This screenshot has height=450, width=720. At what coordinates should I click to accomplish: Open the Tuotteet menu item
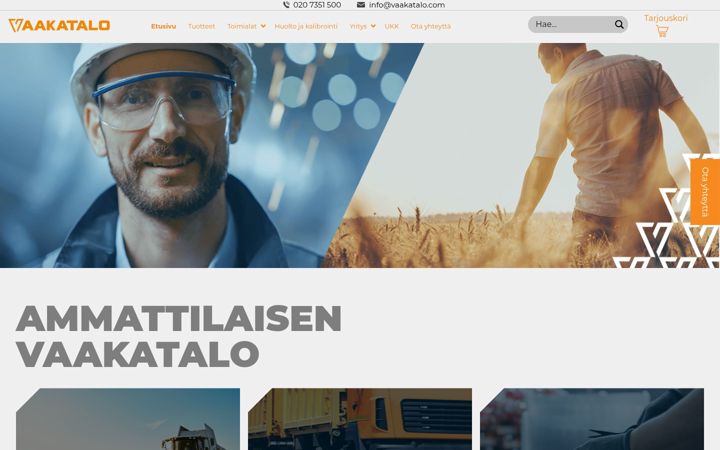[202, 26]
